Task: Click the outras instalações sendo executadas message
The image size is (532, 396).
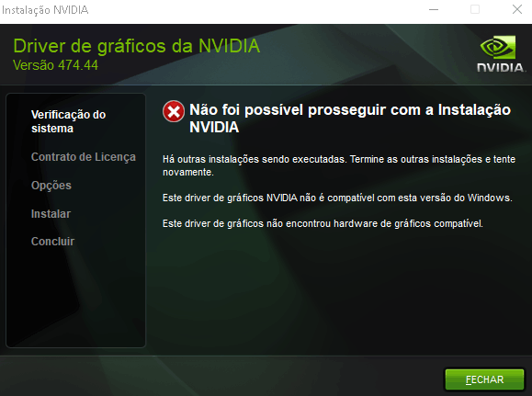Action: point(339,165)
